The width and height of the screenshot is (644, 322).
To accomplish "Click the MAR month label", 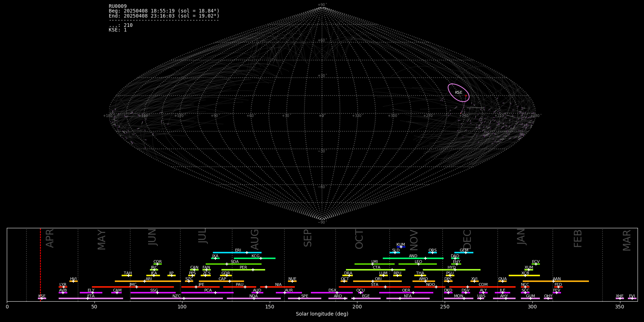I will point(627,240).
